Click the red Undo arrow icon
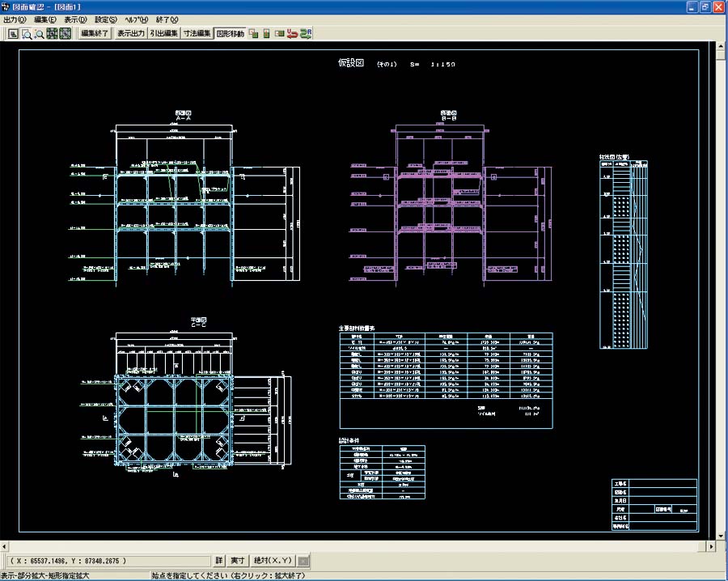 [292, 33]
